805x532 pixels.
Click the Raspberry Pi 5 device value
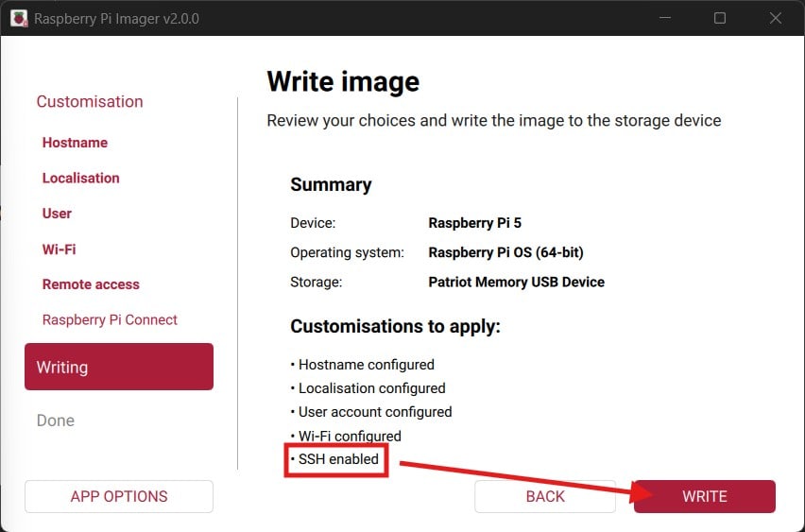pyautogui.click(x=474, y=223)
